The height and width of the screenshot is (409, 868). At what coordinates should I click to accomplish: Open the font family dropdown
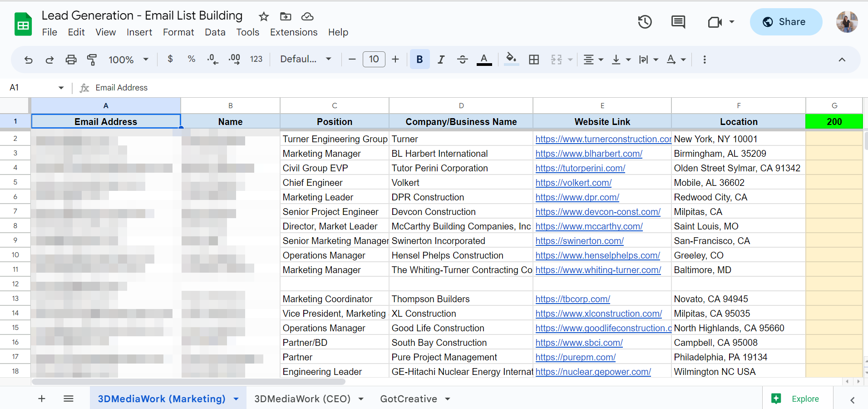click(306, 59)
